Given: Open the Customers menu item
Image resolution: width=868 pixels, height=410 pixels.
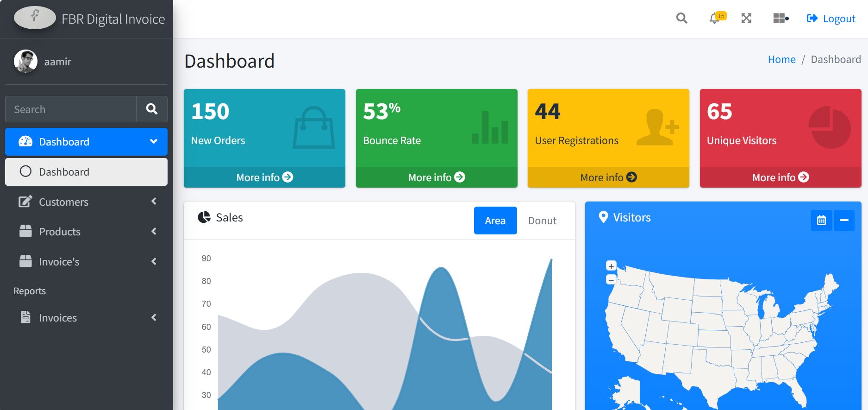Looking at the screenshot, I should click(86, 202).
